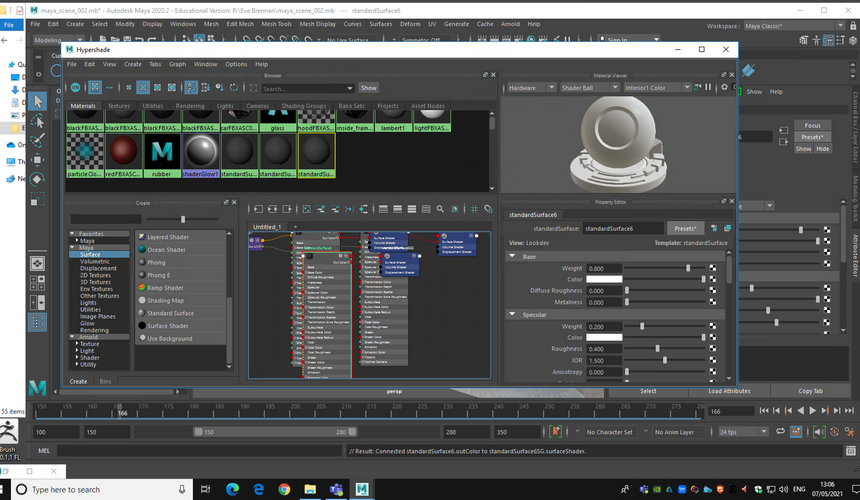860x500 pixels.
Task: Switch to the Textures tab in Browser
Action: 119,105
